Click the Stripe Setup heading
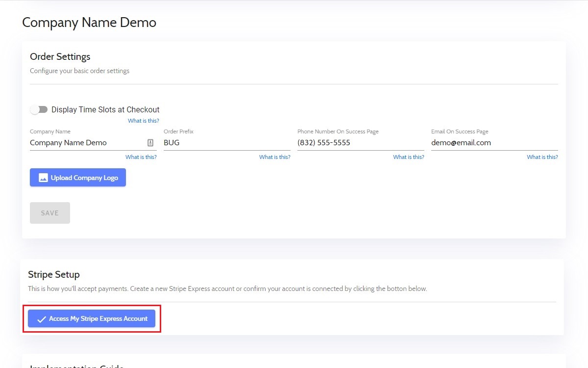The height and width of the screenshot is (368, 588). tap(54, 274)
